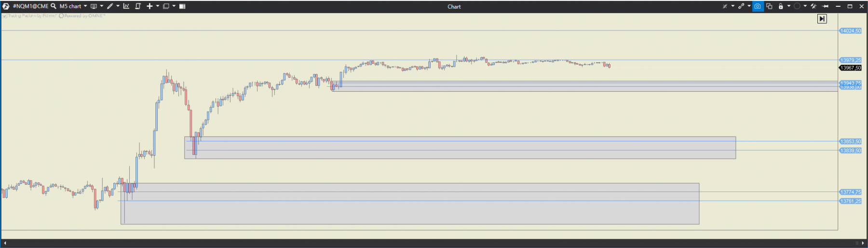Click the M5 chart timeframe label
This screenshot has width=868, height=248.
[x=70, y=6]
